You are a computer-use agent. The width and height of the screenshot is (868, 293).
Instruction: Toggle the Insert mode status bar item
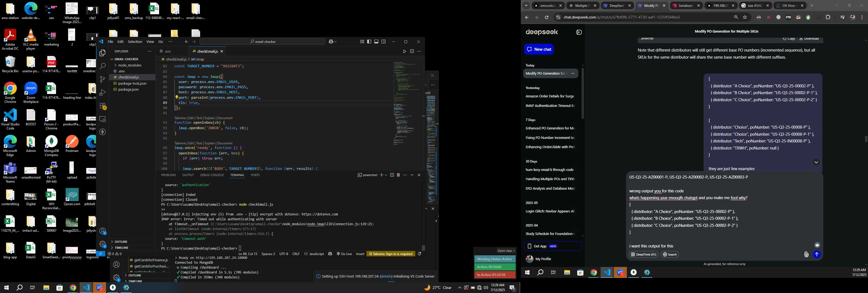point(360,254)
